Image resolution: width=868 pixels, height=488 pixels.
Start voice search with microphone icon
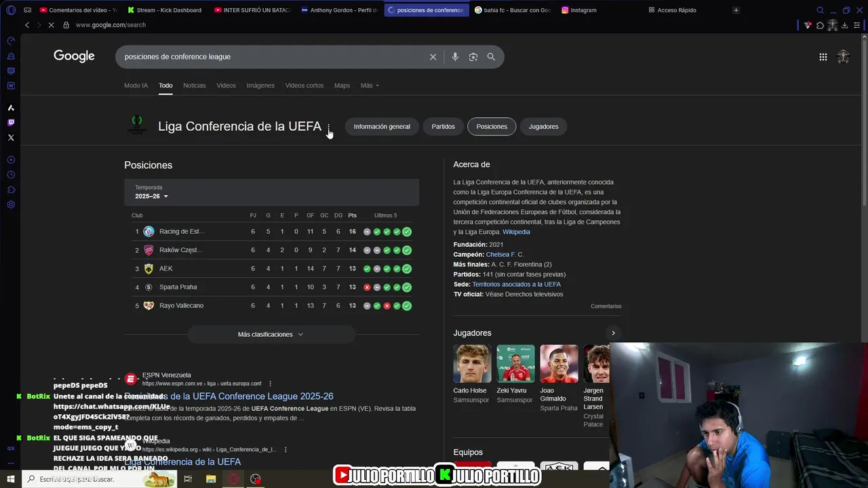point(455,57)
